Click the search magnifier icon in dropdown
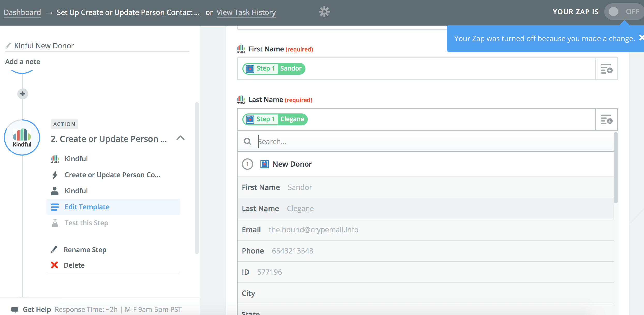The width and height of the screenshot is (644, 315). (x=248, y=142)
